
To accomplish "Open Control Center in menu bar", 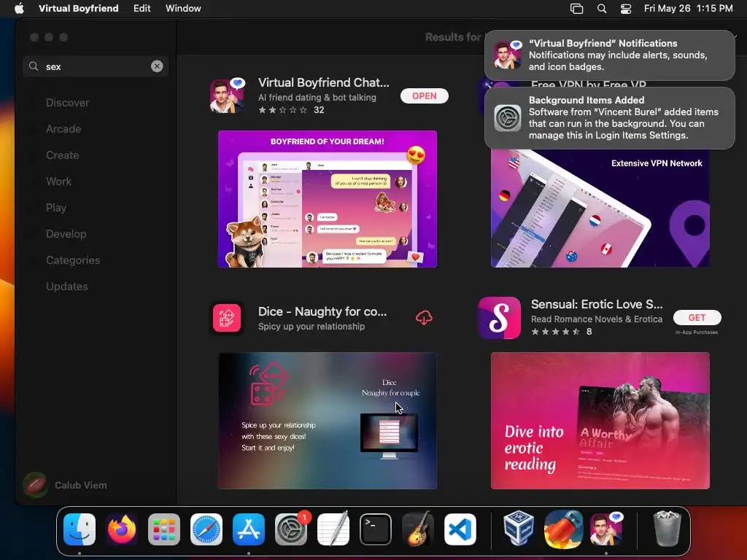I will 625,9.
